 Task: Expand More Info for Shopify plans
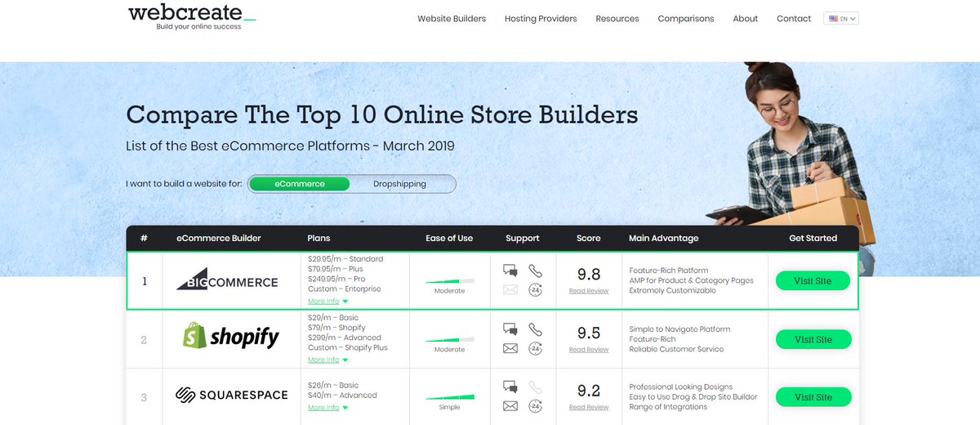click(327, 360)
